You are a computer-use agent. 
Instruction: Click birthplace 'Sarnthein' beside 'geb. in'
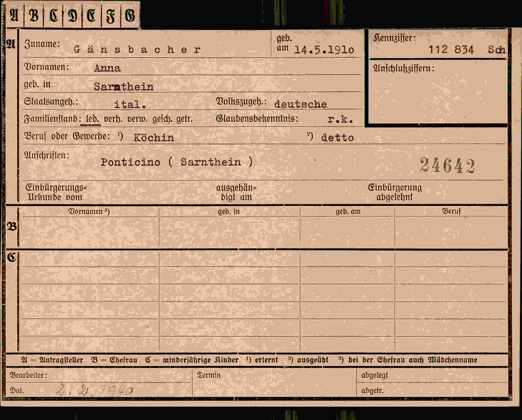pos(124,87)
